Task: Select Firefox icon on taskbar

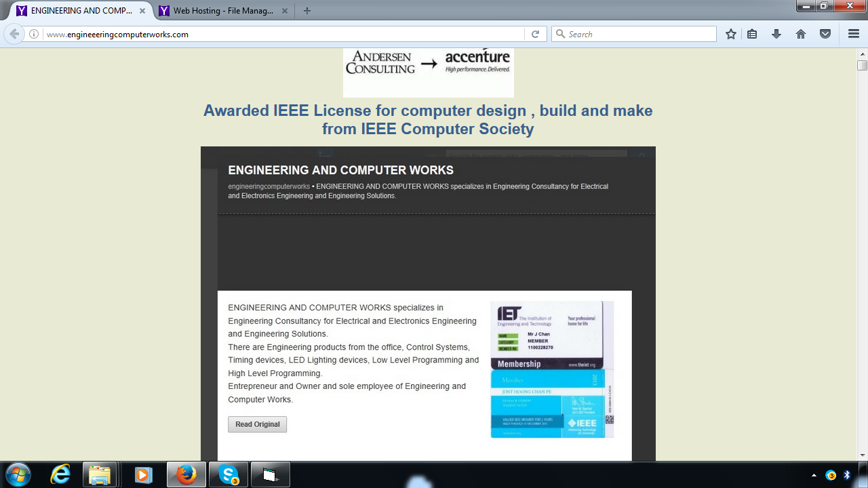Action: pyautogui.click(x=186, y=474)
